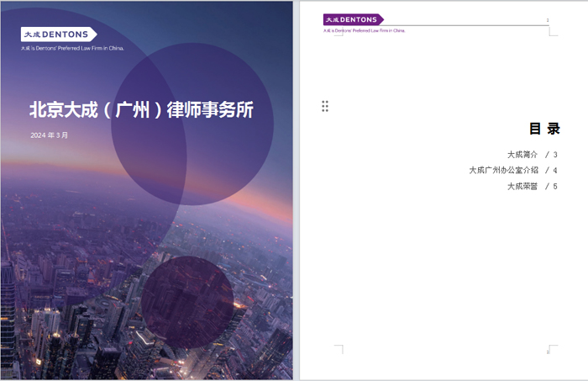Click the white Dentons logo on cover page

pyautogui.click(x=59, y=34)
